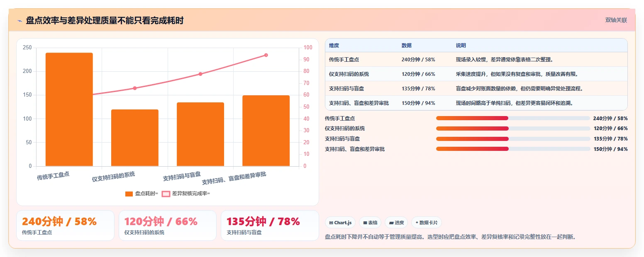Image resolution: width=644 pixels, height=257 pixels.
Task: Select table cell 仅支持扫码的系统
Action: click(349, 74)
